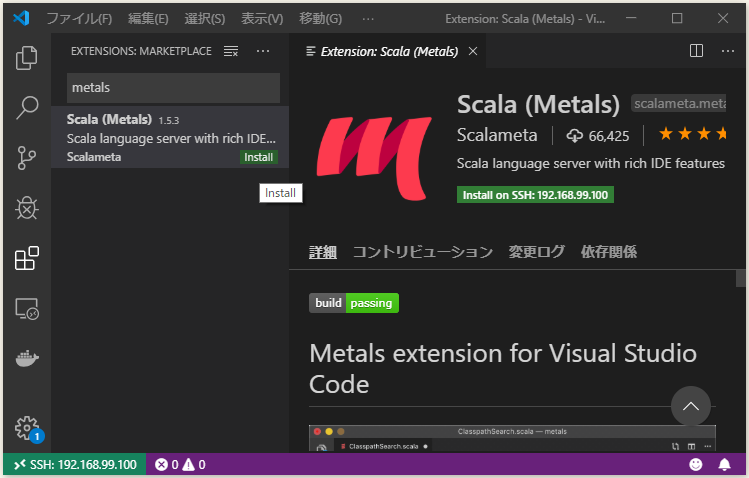The image size is (749, 478).
Task: Click the download count 66,425
Action: click(x=598, y=136)
